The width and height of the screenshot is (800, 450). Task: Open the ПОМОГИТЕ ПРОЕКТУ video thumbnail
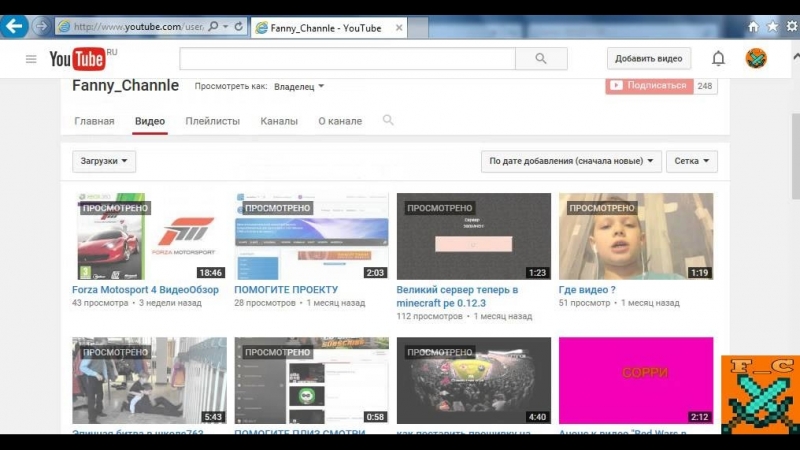(x=311, y=236)
